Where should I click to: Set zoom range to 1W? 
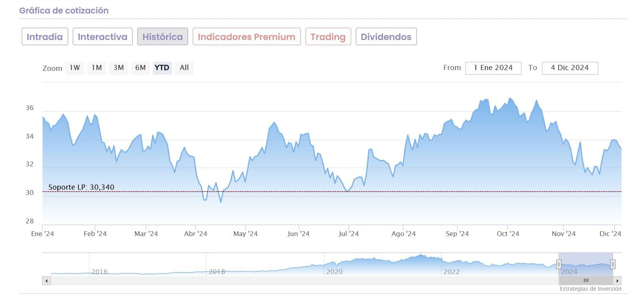pos(75,68)
